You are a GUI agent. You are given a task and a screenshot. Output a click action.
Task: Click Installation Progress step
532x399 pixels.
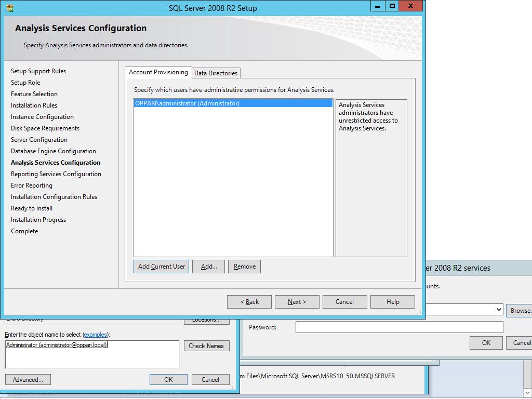(38, 220)
